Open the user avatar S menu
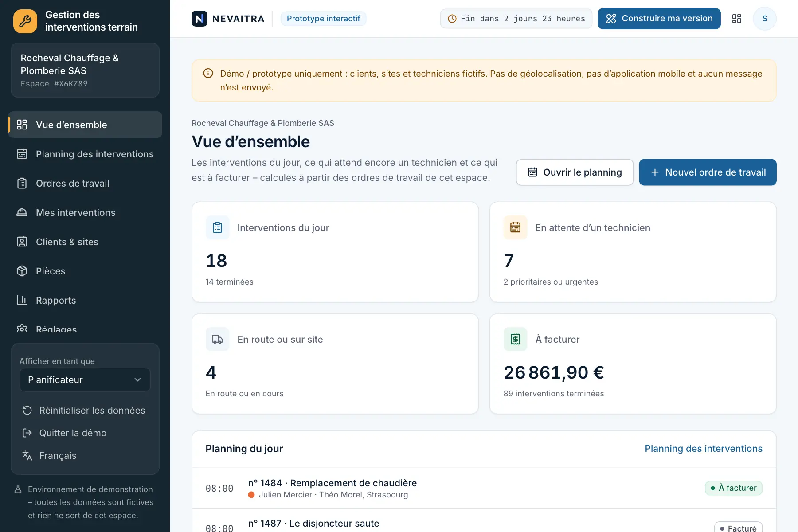Image resolution: width=798 pixels, height=532 pixels. click(765, 19)
